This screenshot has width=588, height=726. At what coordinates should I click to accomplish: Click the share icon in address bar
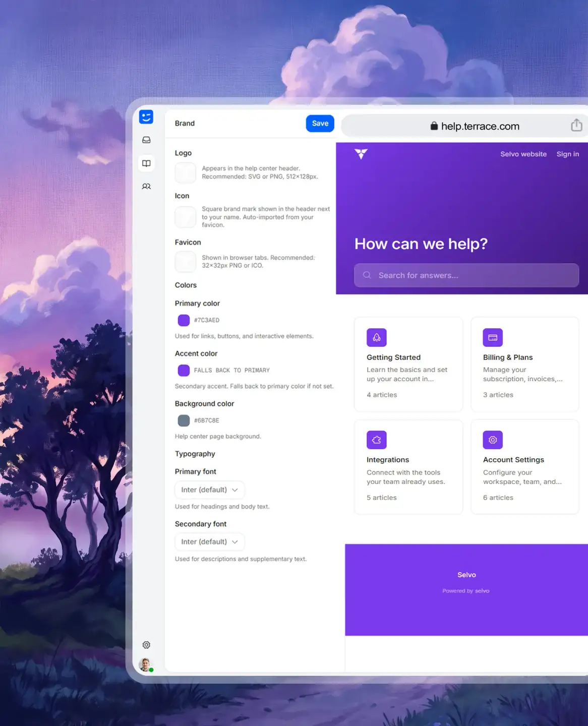[x=576, y=125]
